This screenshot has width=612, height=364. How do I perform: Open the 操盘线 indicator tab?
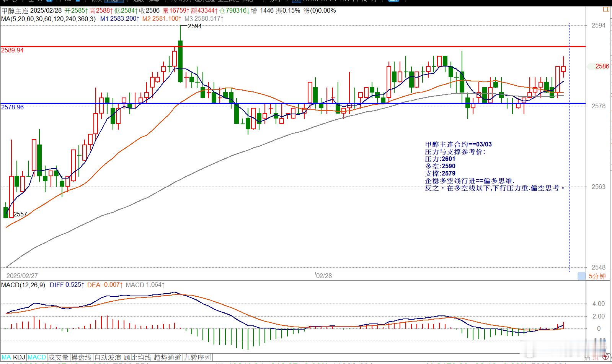coord(82,357)
